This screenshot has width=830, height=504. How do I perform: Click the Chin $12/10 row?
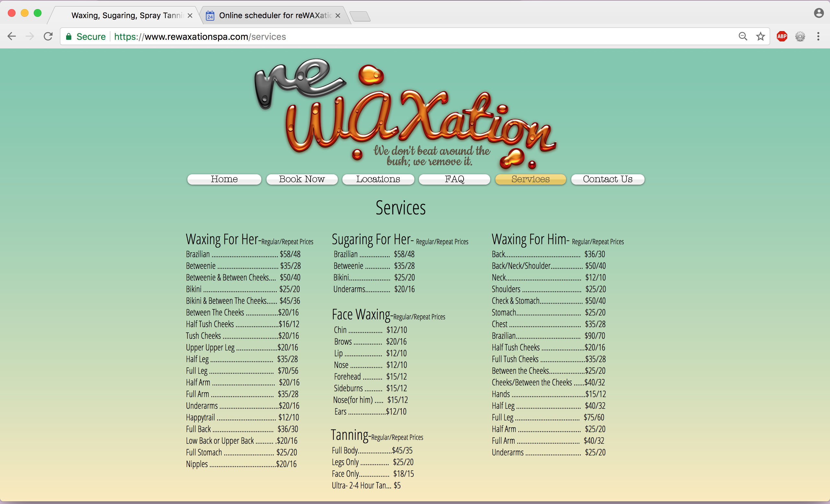(370, 330)
